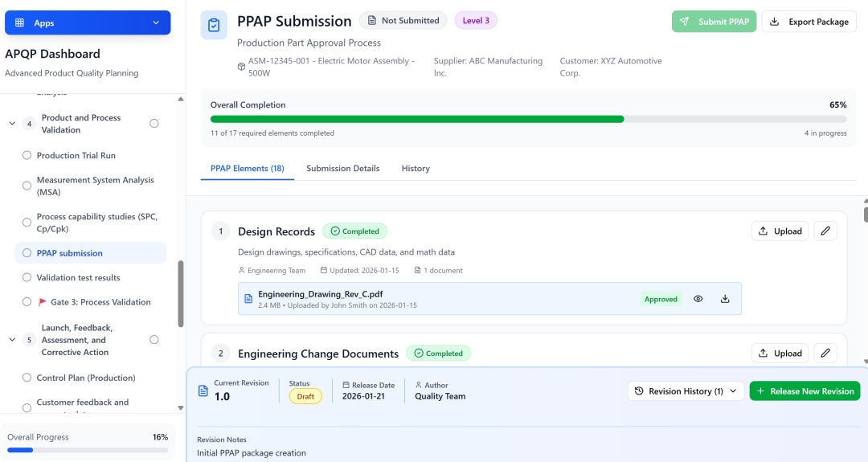Viewport: 868px width, 462px height.
Task: Open Measurement System Analysis (MSA)
Action: coord(95,186)
